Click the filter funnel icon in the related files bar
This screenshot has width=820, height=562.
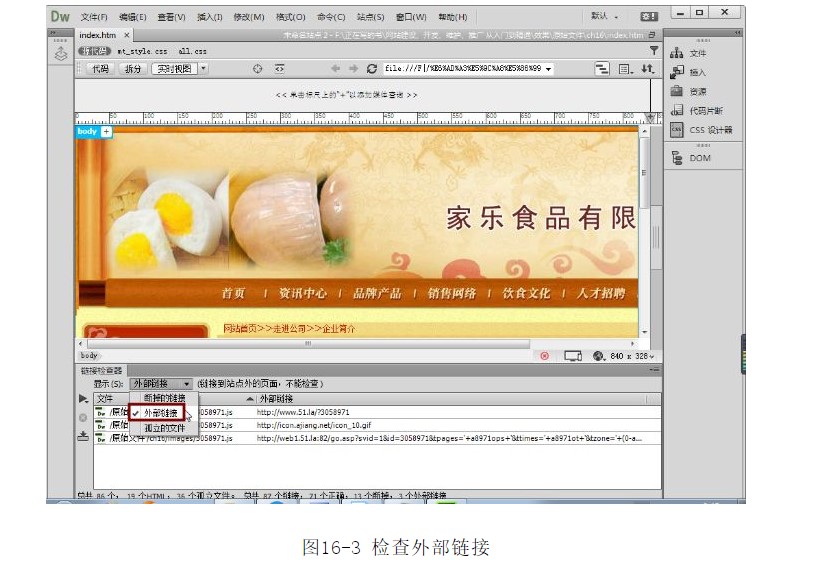click(654, 50)
